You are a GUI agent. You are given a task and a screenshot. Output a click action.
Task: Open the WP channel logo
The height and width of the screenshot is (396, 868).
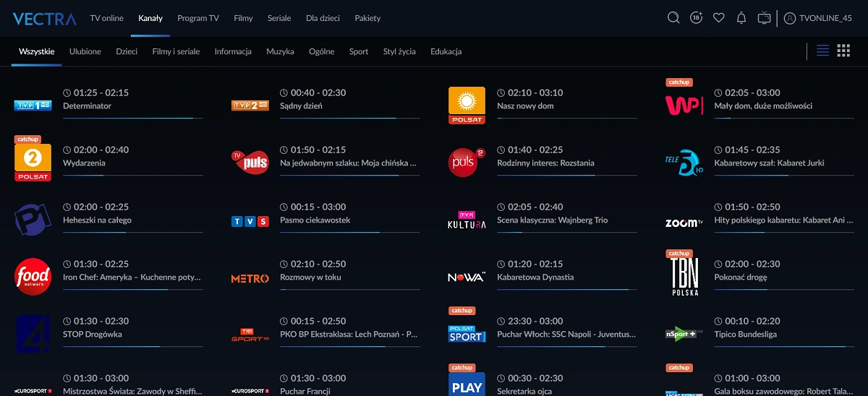click(x=684, y=106)
